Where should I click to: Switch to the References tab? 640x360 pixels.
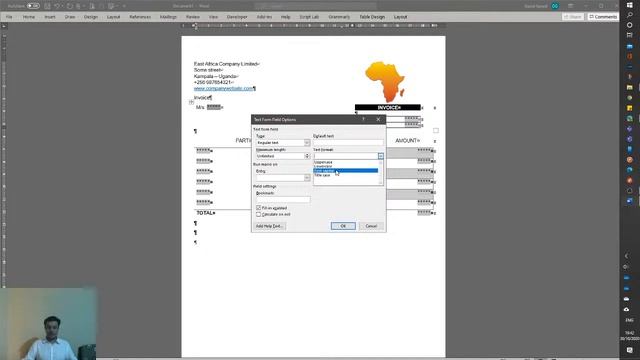click(140, 17)
